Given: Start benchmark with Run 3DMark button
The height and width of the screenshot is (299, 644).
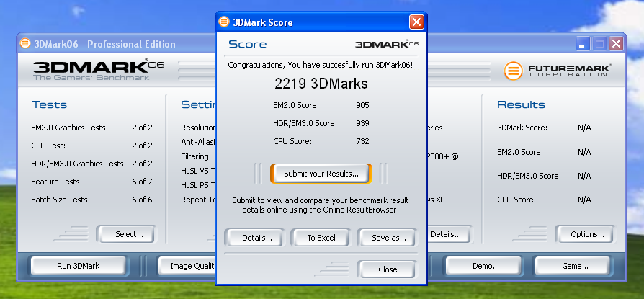Looking at the screenshot, I should click(x=78, y=266).
